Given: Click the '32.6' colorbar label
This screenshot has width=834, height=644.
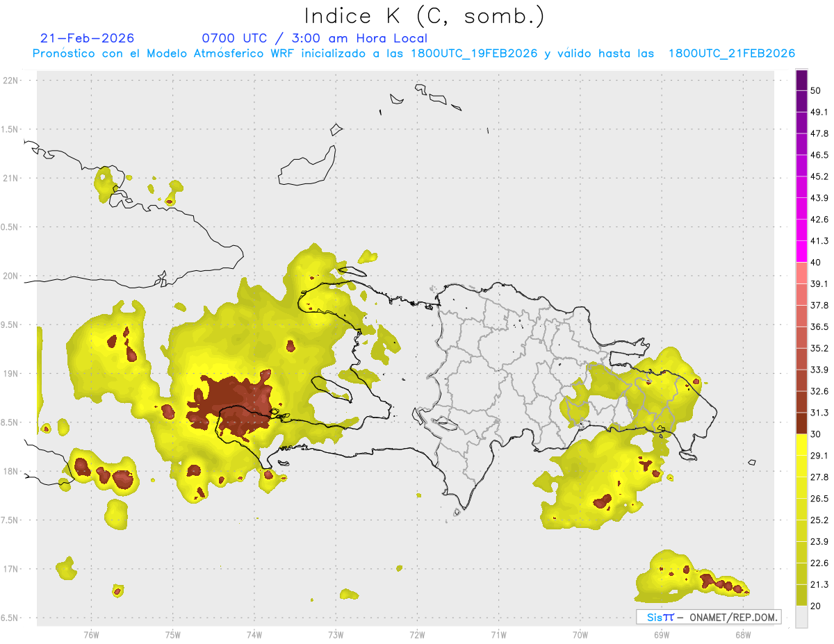Looking at the screenshot, I should pyautogui.click(x=819, y=391).
